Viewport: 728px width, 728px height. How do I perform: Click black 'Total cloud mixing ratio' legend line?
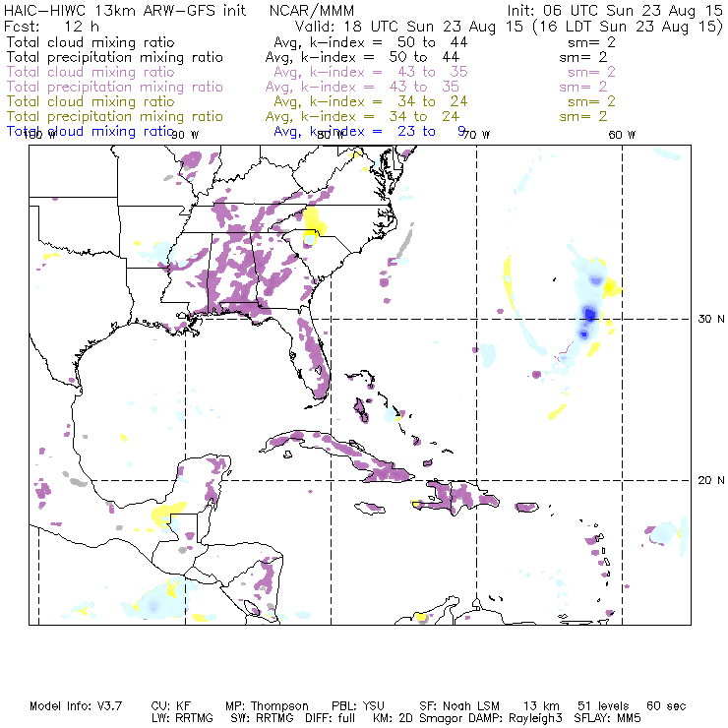[91, 42]
